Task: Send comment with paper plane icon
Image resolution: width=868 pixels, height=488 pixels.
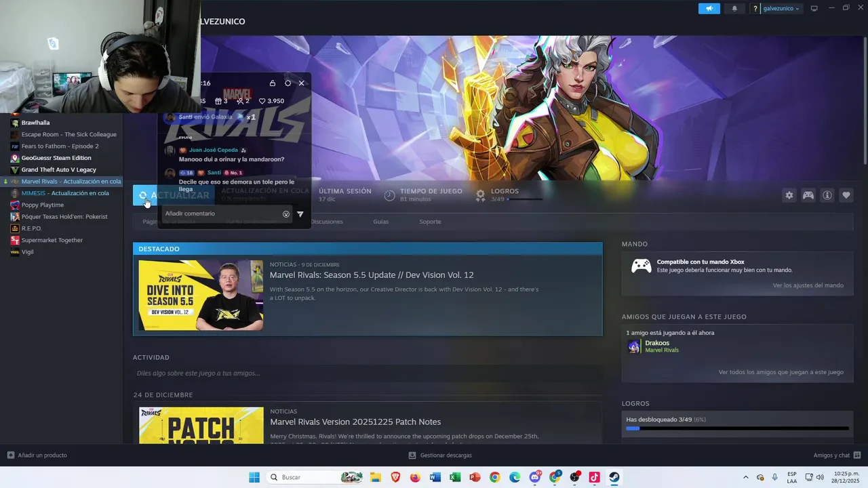Action: click(x=300, y=214)
